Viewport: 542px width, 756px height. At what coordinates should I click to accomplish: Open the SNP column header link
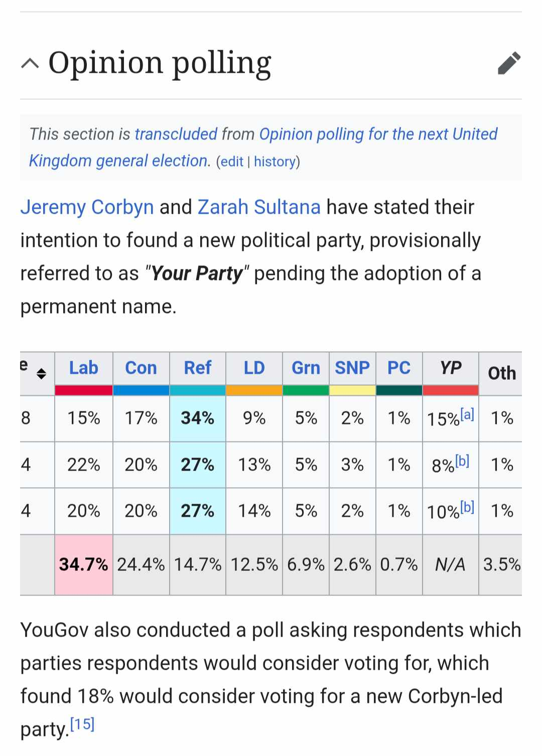pyautogui.click(x=352, y=368)
